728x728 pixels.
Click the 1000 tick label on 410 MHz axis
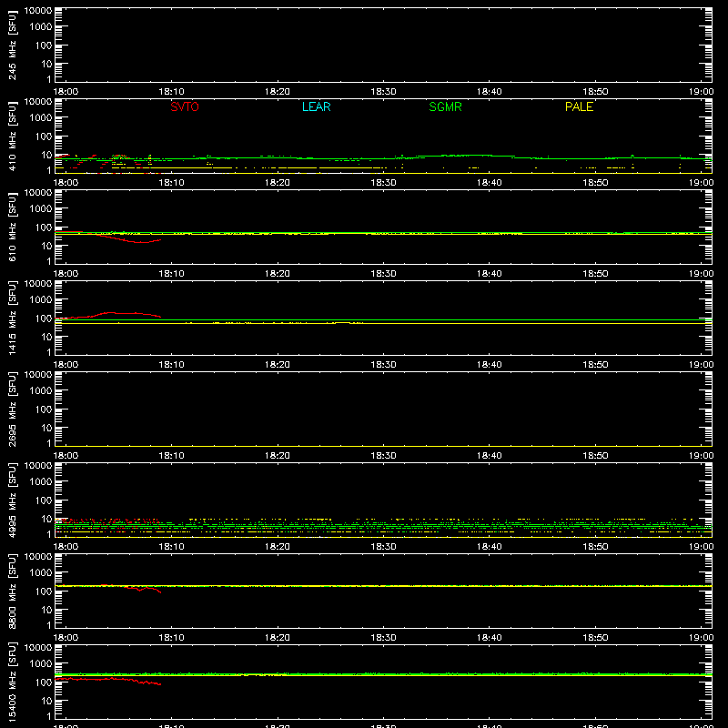[41, 118]
